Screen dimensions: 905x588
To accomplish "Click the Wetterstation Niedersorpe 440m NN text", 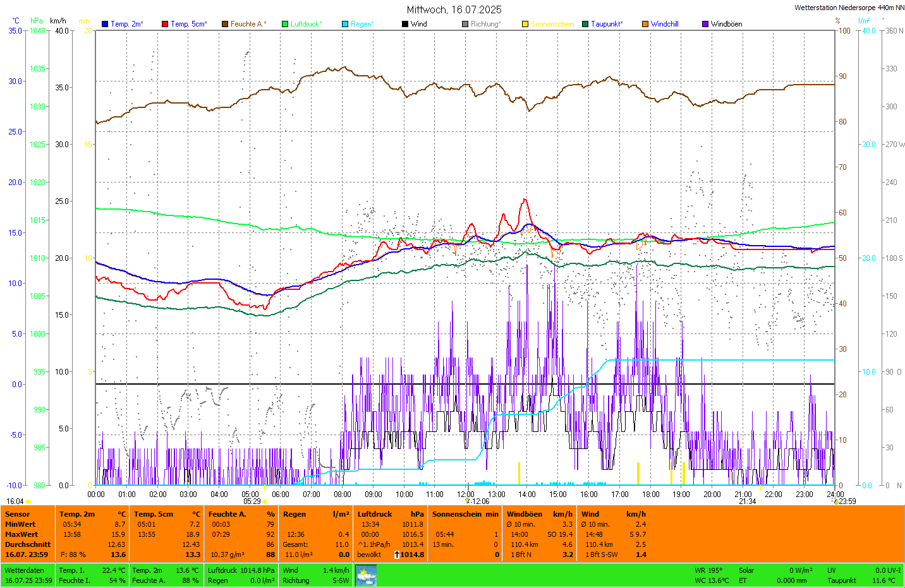I will click(849, 8).
